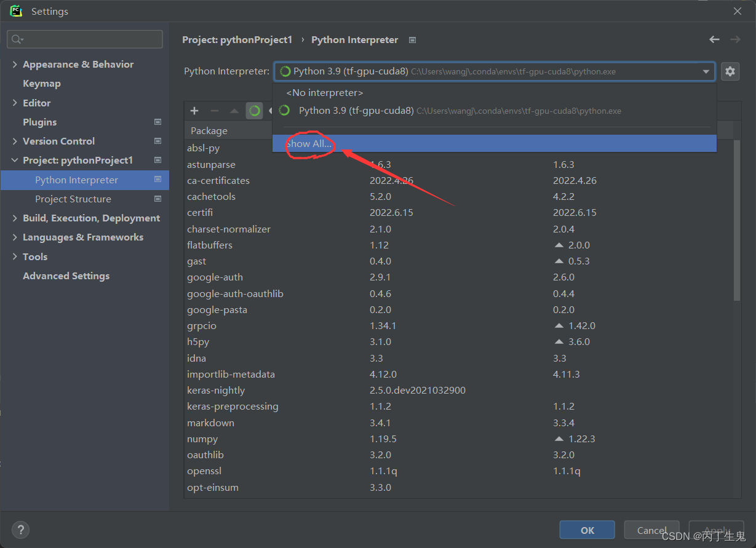Click the Project: pythonProject1 breadcrumb
The image size is (756, 548).
(x=237, y=39)
